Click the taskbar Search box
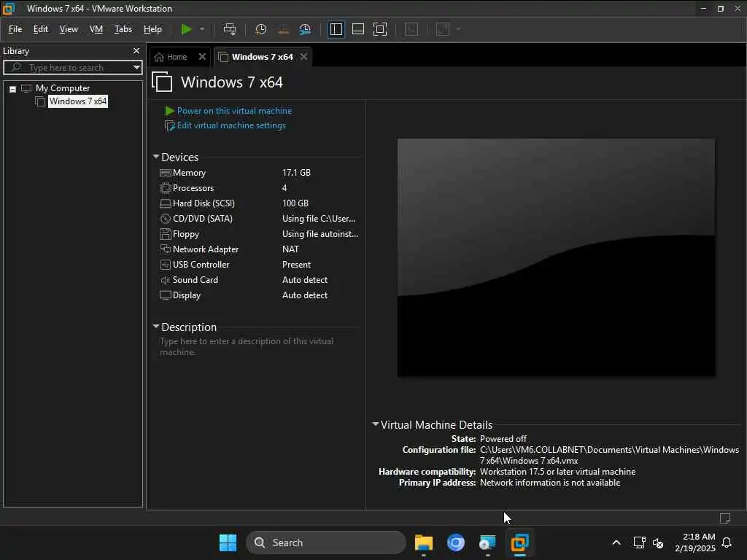747x560 pixels. pyautogui.click(x=326, y=542)
